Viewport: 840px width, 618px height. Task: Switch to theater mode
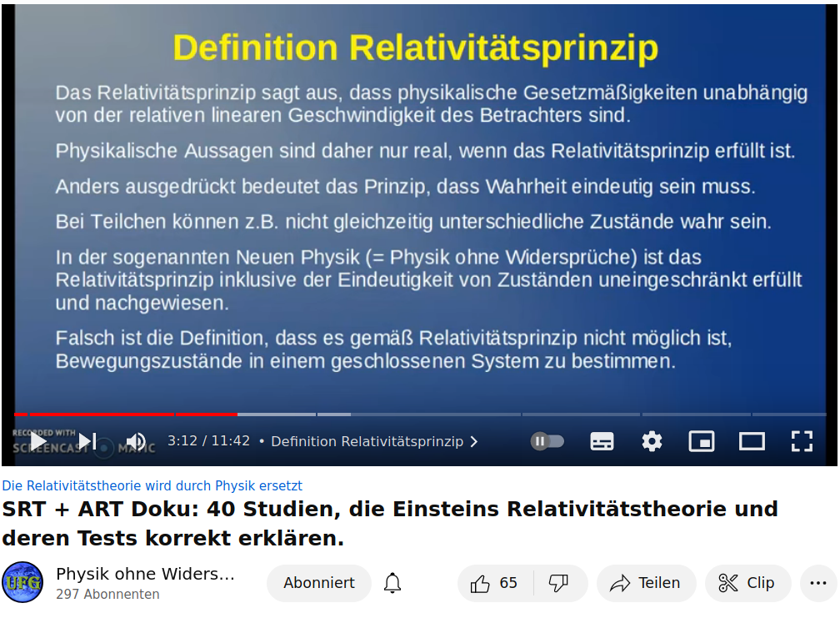click(752, 441)
